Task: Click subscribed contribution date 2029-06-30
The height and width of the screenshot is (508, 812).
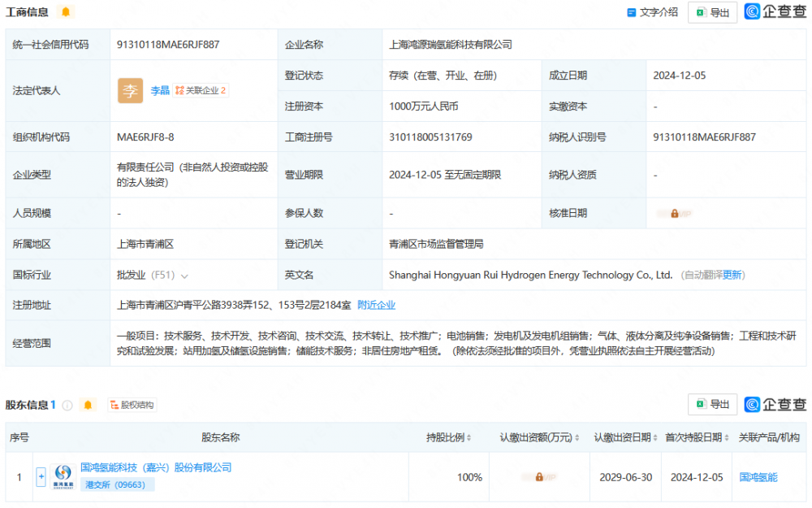Action: pos(625,477)
